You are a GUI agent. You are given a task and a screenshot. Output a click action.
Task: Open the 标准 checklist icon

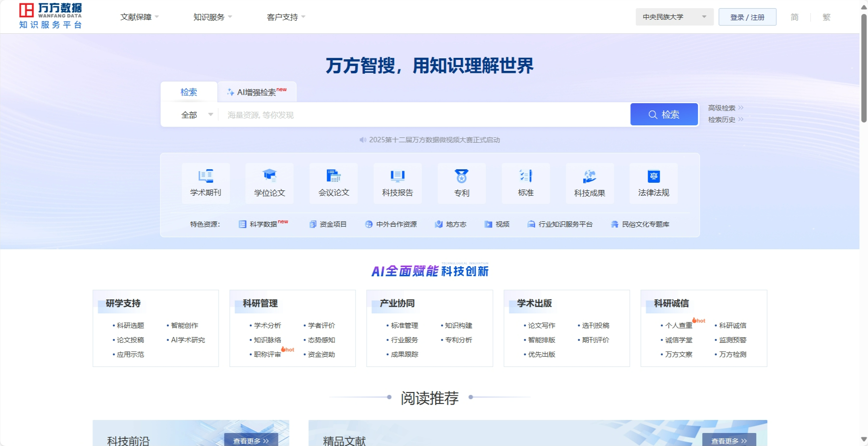pyautogui.click(x=526, y=176)
